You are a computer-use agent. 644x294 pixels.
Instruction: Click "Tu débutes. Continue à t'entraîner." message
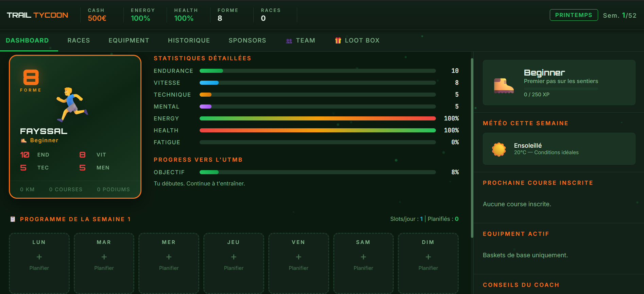(x=199, y=184)
